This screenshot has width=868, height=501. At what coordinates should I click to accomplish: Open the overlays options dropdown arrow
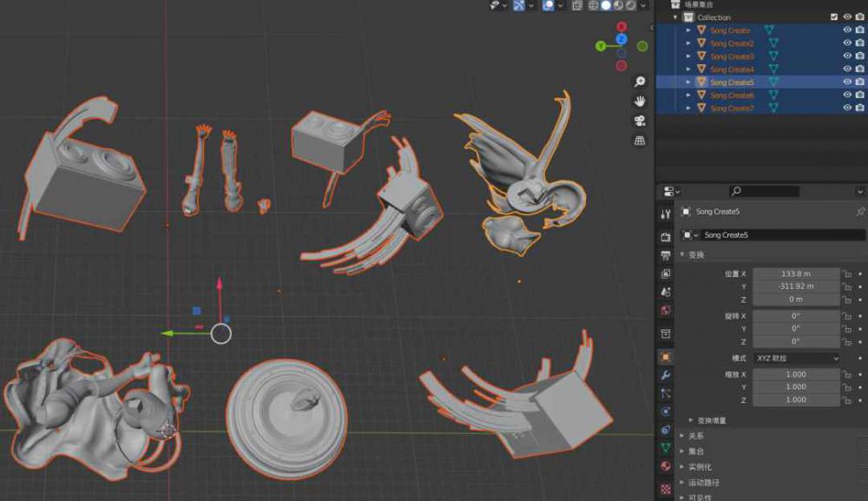point(560,5)
